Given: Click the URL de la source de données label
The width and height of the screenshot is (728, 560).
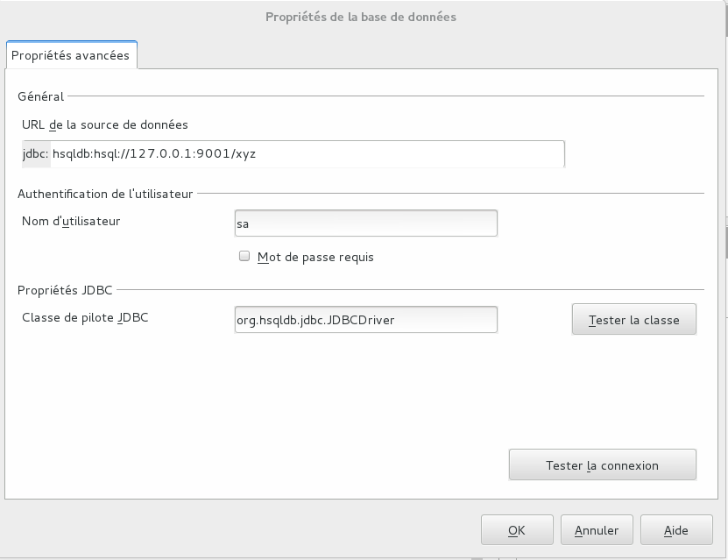Looking at the screenshot, I should (105, 124).
